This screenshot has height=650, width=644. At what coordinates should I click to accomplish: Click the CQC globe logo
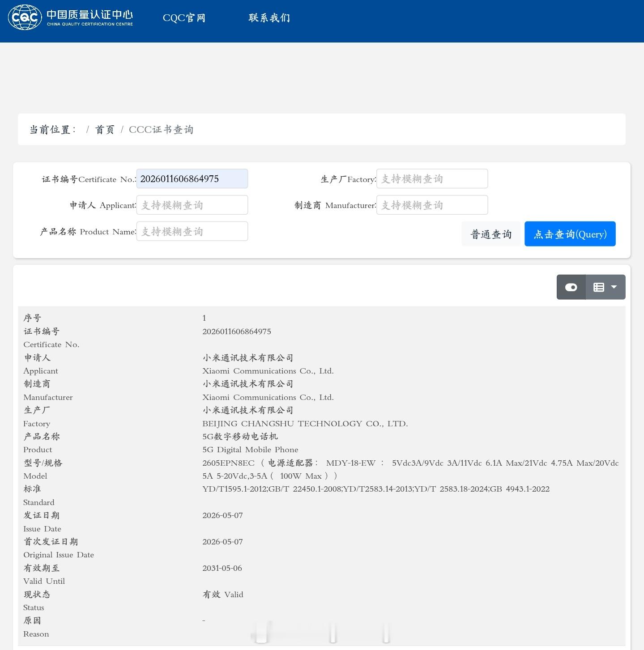(25, 17)
